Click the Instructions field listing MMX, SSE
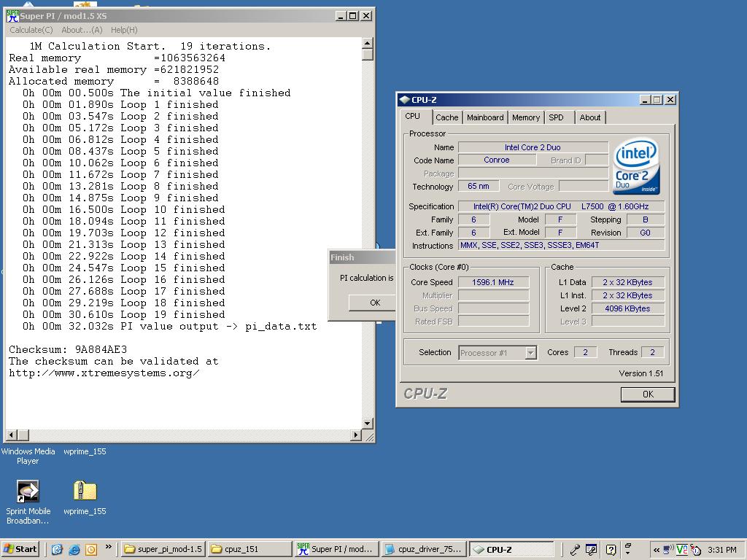747x560 pixels. 561,246
